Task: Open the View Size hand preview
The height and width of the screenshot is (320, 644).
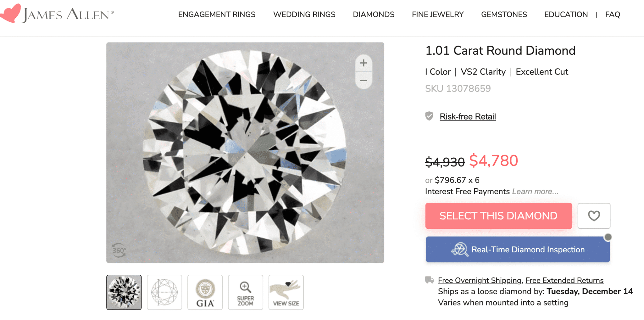Action: coord(286,292)
